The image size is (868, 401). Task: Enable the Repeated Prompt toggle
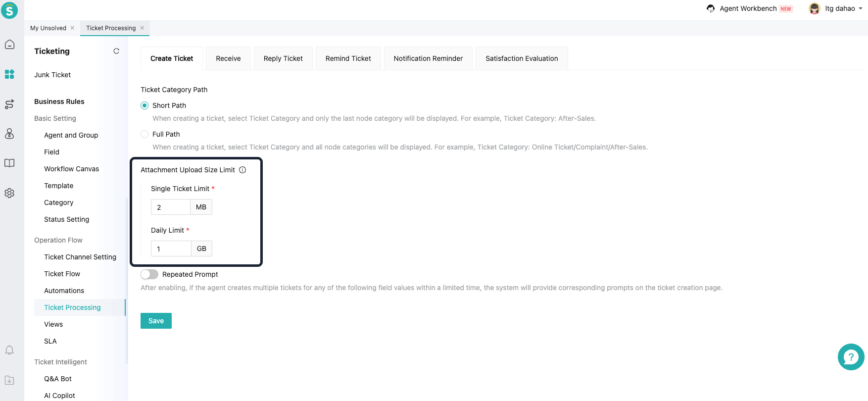pyautogui.click(x=149, y=274)
